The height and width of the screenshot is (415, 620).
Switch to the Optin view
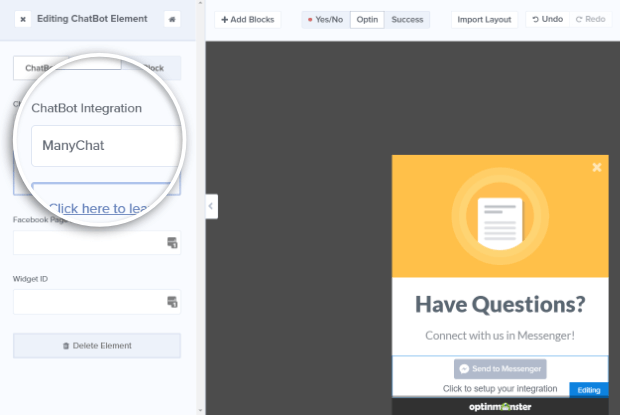coord(367,20)
